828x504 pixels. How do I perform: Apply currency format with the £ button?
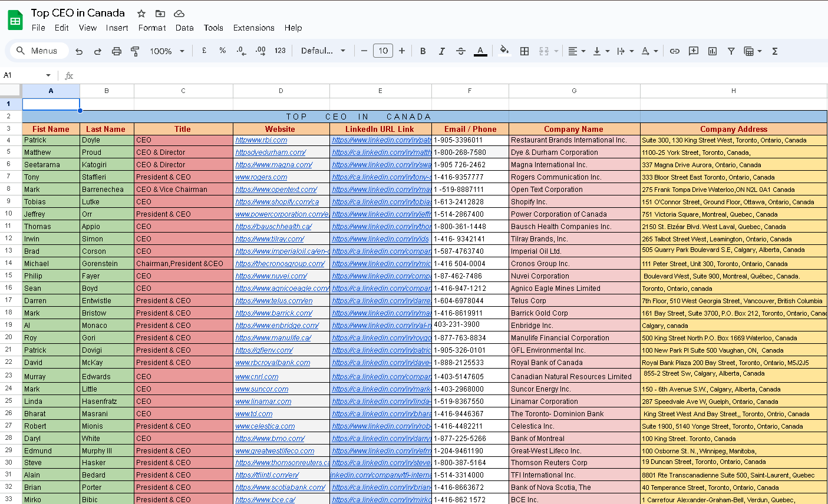(x=204, y=51)
